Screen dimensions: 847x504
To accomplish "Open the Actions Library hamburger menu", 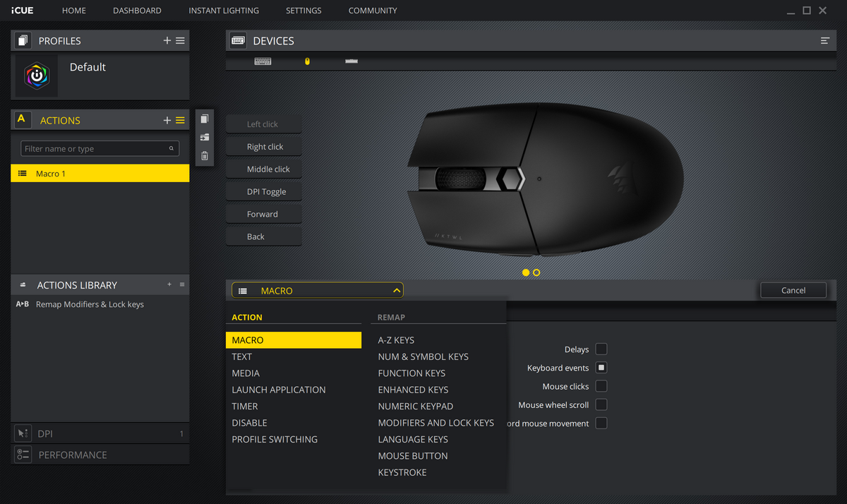I will (182, 284).
